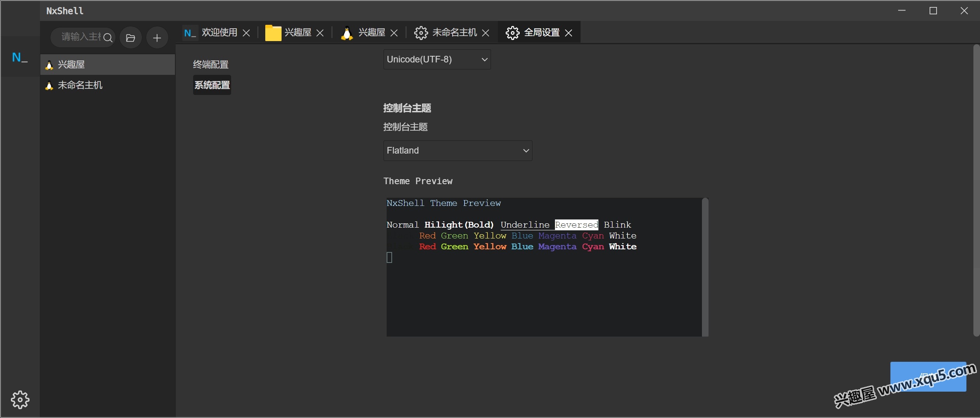Switch to the 欢迎使用 tab
Screen dimensions: 980x418
[x=219, y=33]
